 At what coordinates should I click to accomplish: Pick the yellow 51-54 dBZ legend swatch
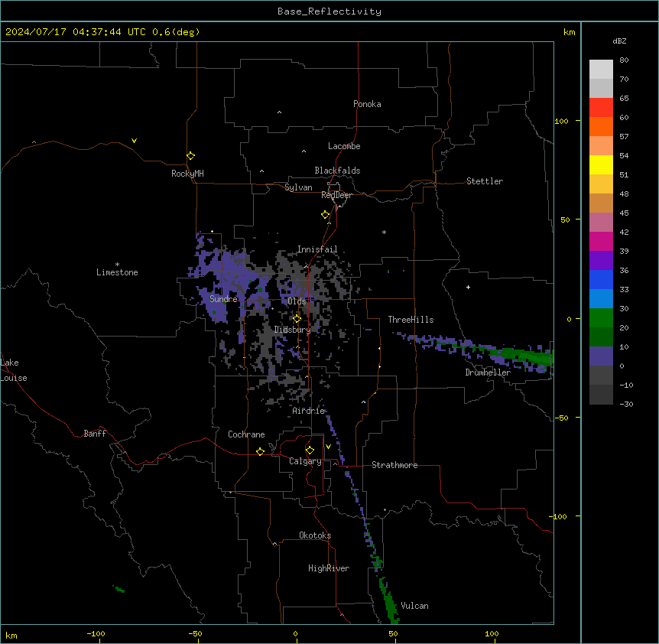click(601, 164)
